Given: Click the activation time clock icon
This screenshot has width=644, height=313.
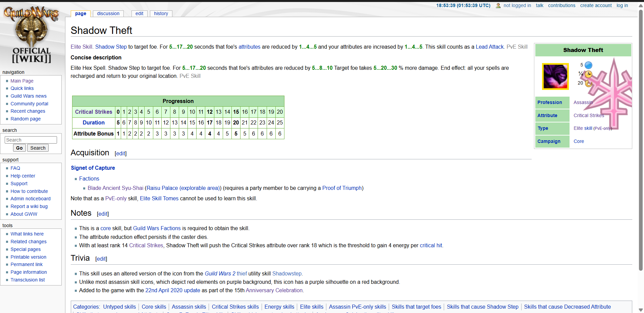Looking at the screenshot, I should tap(588, 74).
